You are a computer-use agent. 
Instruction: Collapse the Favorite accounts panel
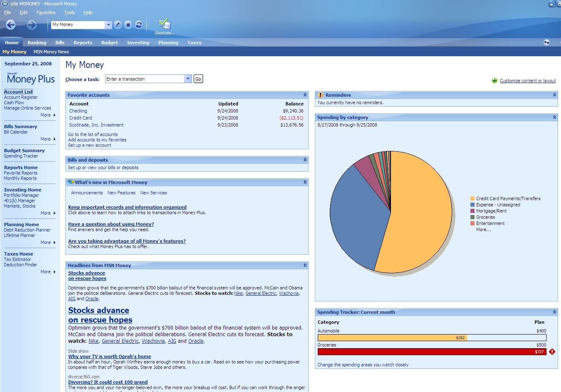[305, 95]
